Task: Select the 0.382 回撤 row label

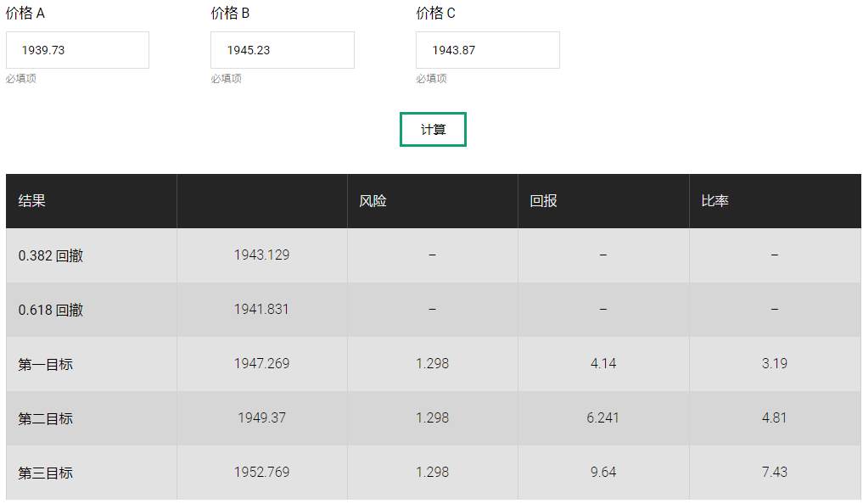Action: pos(51,255)
